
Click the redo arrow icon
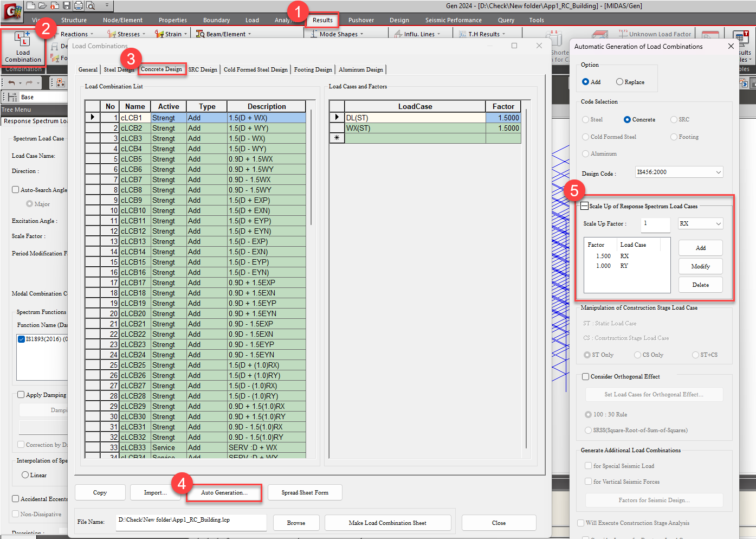[x=29, y=83]
